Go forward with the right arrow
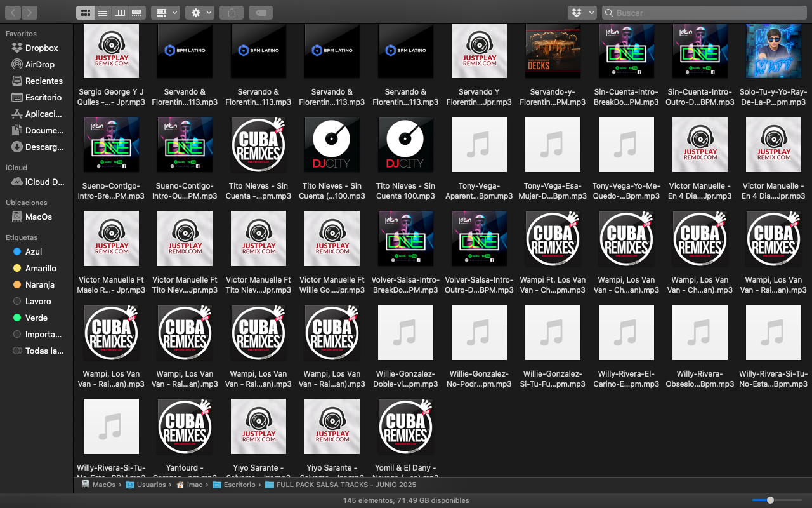Image resolution: width=812 pixels, height=508 pixels. (29, 13)
